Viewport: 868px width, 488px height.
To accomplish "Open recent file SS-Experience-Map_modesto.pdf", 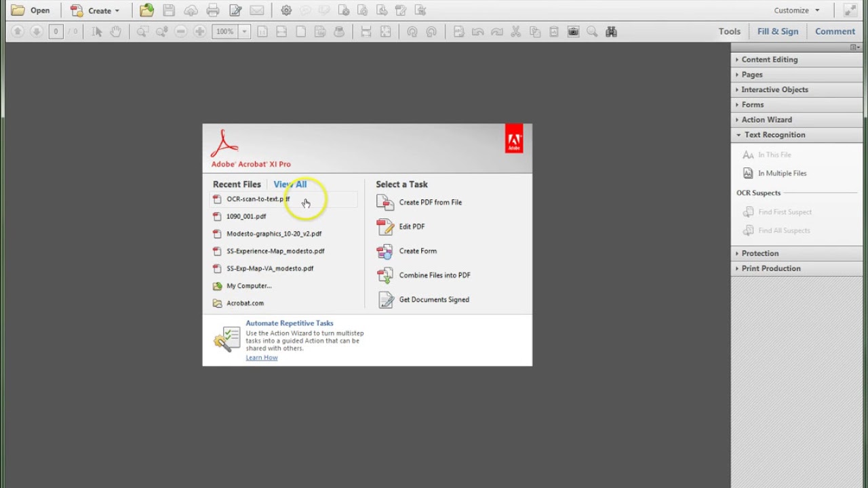I will [275, 251].
